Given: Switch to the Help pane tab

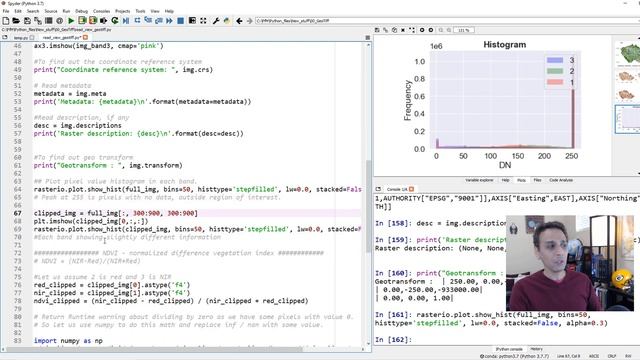Looking at the screenshot, I should tap(505, 180).
